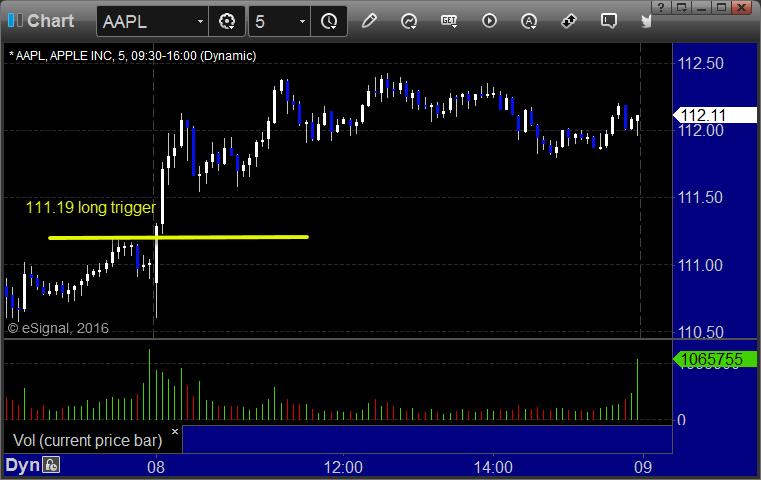
Task: Toggle the lock icon next to Dyn
Action: tap(51, 465)
